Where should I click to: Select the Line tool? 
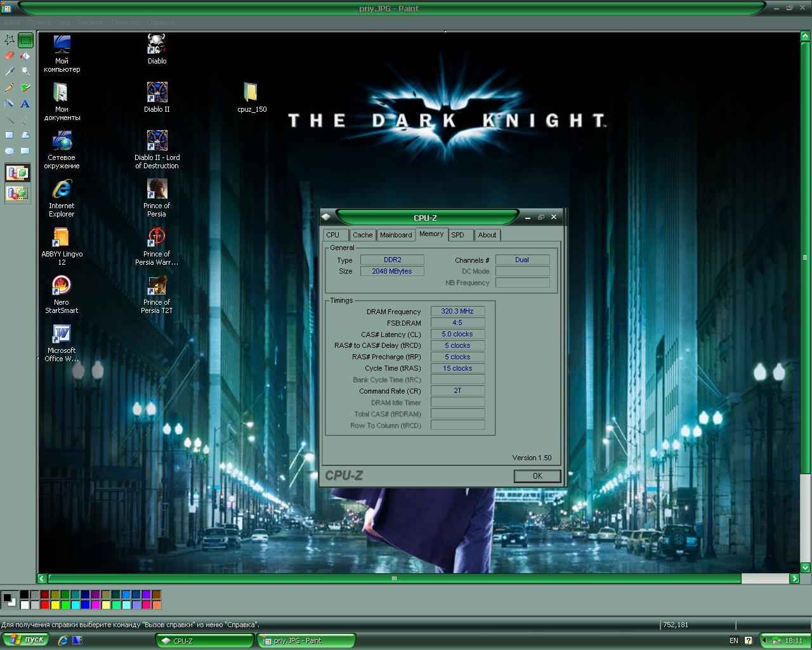point(10,119)
